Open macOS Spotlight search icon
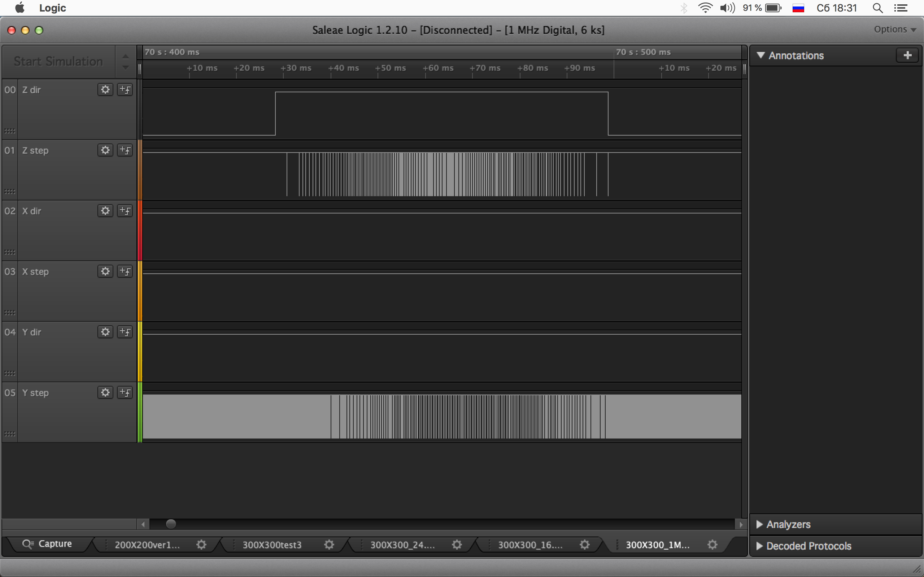The height and width of the screenshot is (577, 924). 877,8
